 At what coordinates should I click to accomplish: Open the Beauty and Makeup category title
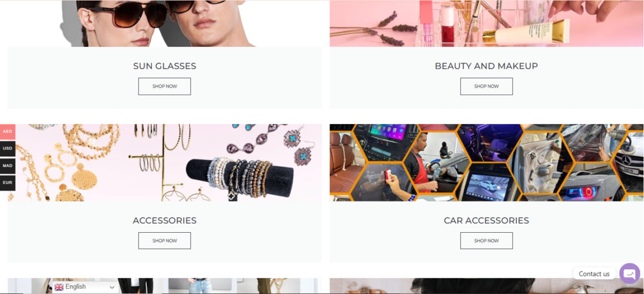[x=486, y=66]
